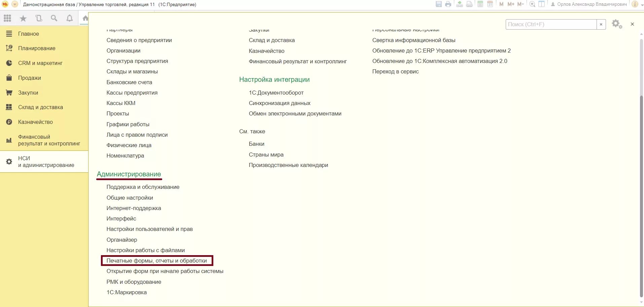Open the navigation settings gear icon

click(617, 24)
